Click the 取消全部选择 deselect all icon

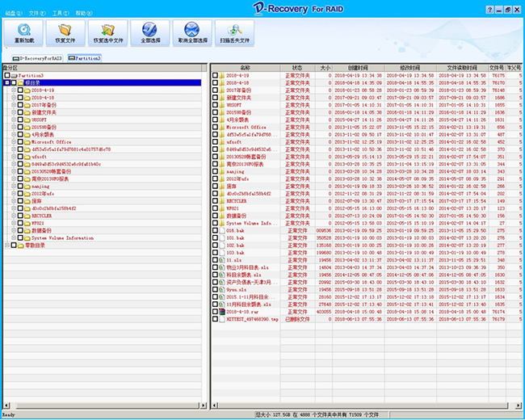coord(192,29)
